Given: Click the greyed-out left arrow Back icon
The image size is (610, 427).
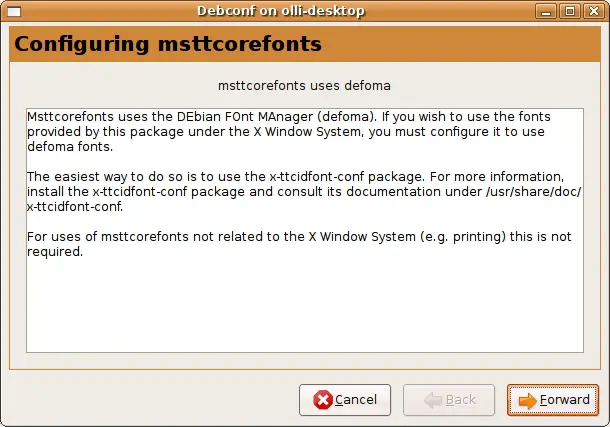Looking at the screenshot, I should 432,400.
